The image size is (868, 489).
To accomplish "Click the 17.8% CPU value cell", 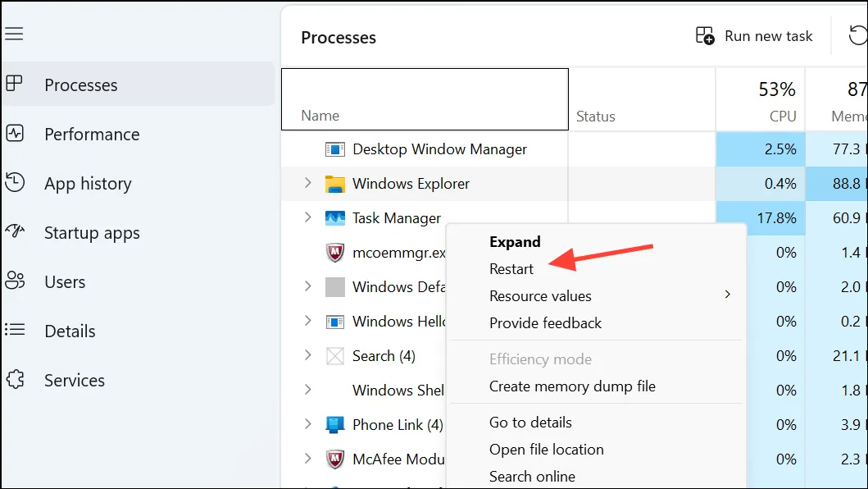I will [761, 218].
